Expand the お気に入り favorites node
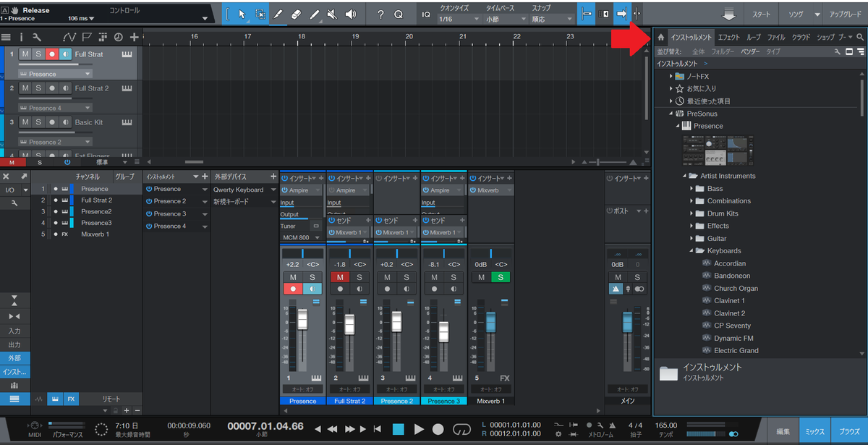The width and height of the screenshot is (868, 445). [x=671, y=88]
